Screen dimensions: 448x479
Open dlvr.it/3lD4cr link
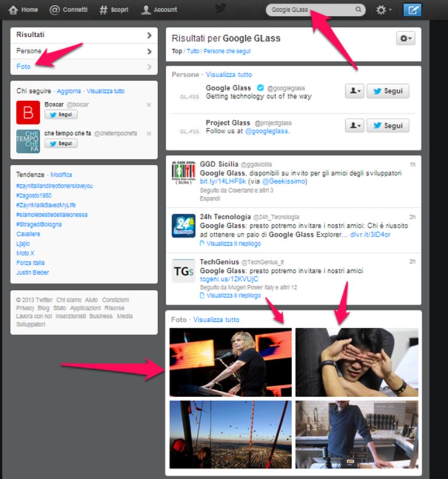click(x=370, y=235)
